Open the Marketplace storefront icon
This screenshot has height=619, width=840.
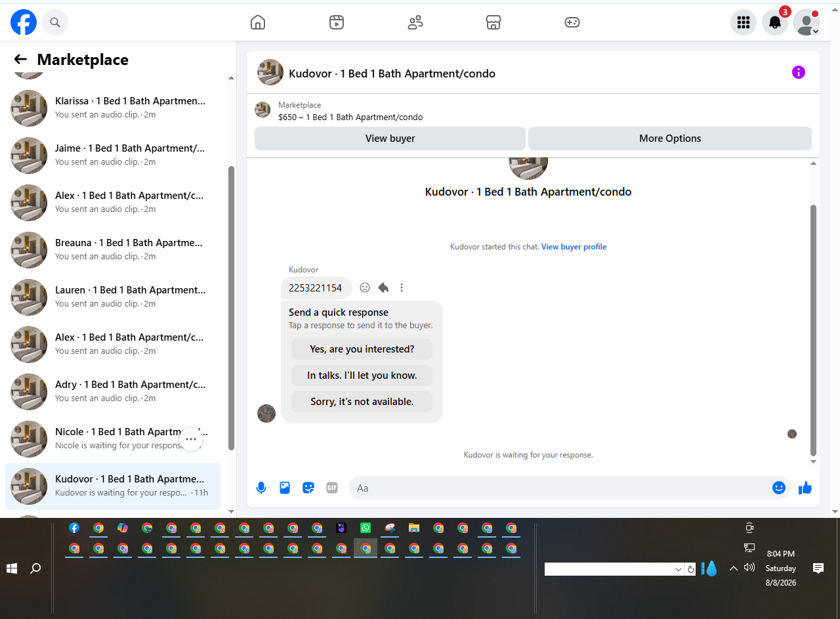point(493,22)
